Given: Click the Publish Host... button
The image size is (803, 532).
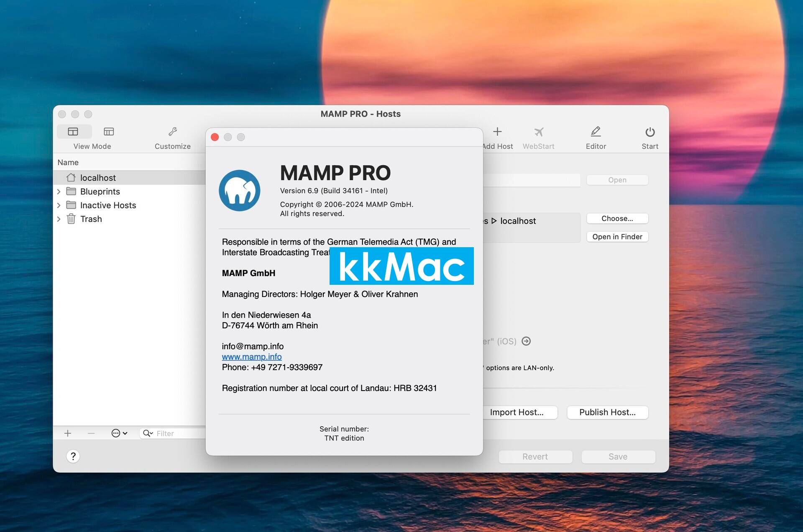Looking at the screenshot, I should [x=608, y=412].
